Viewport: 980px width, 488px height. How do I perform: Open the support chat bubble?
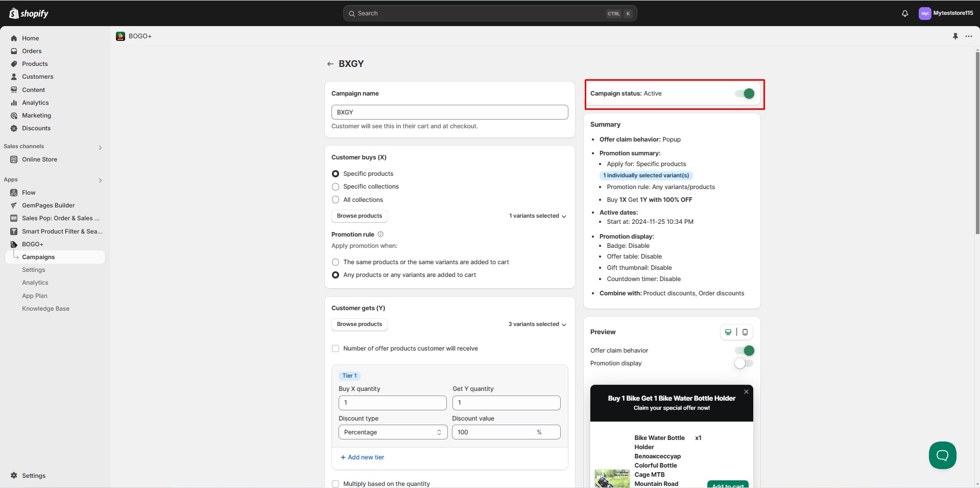pos(942,455)
